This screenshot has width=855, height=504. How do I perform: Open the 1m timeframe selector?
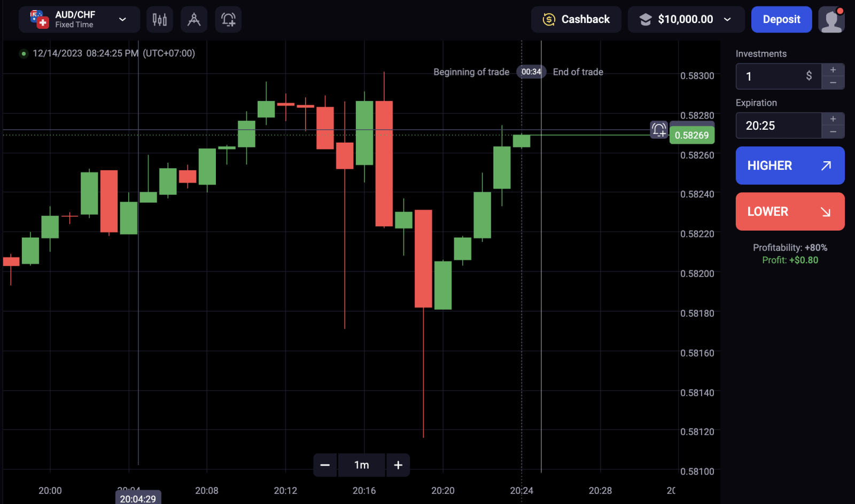pos(362,465)
